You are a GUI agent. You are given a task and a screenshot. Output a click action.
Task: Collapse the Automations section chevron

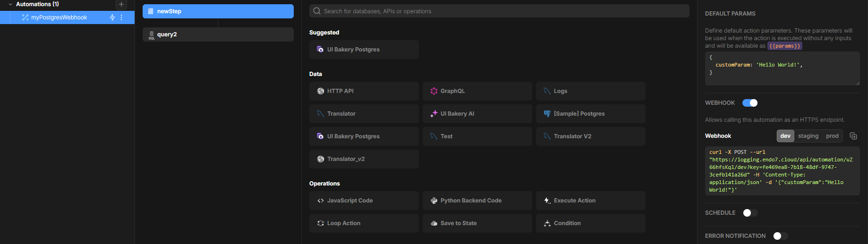click(10, 4)
